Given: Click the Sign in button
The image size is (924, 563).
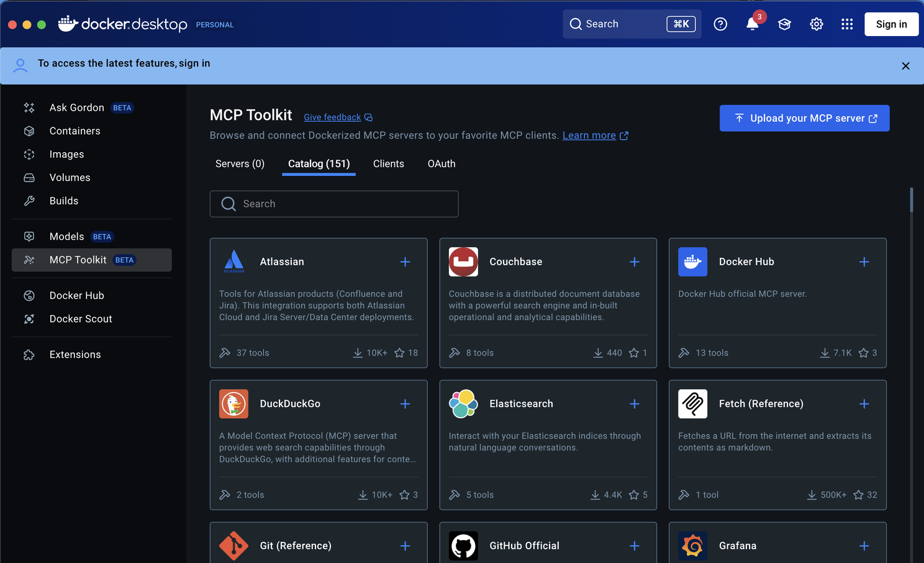Looking at the screenshot, I should (891, 24).
